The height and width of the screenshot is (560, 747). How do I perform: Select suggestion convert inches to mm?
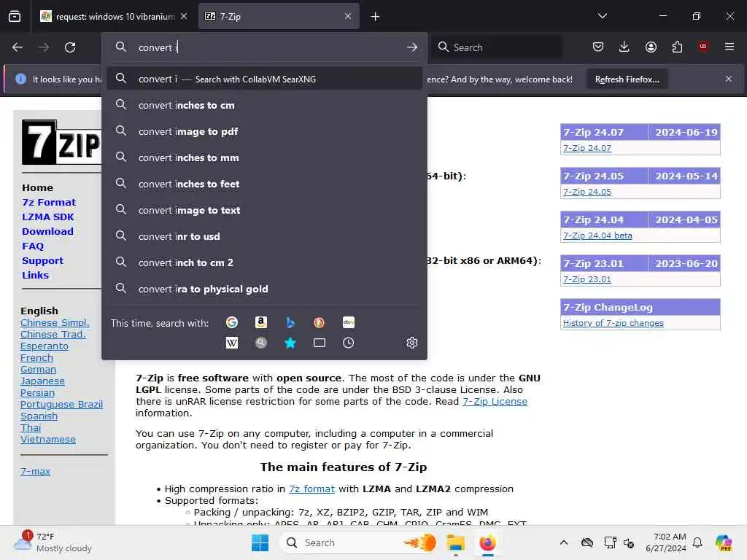pos(264,157)
